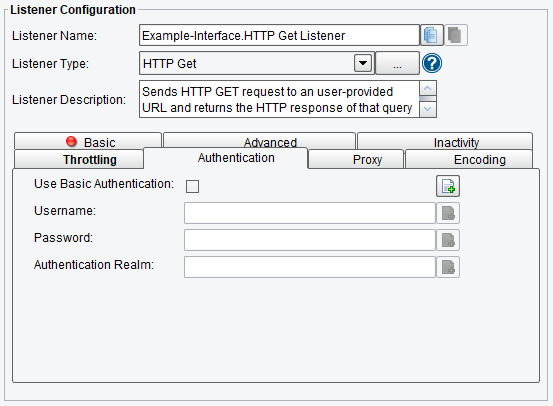The image size is (553, 406).
Task: Click the ellipsis button next to Listener Type
Action: pos(397,63)
